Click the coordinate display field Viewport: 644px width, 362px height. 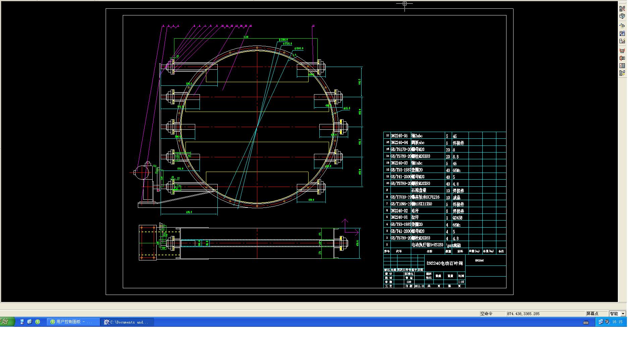click(x=545, y=314)
